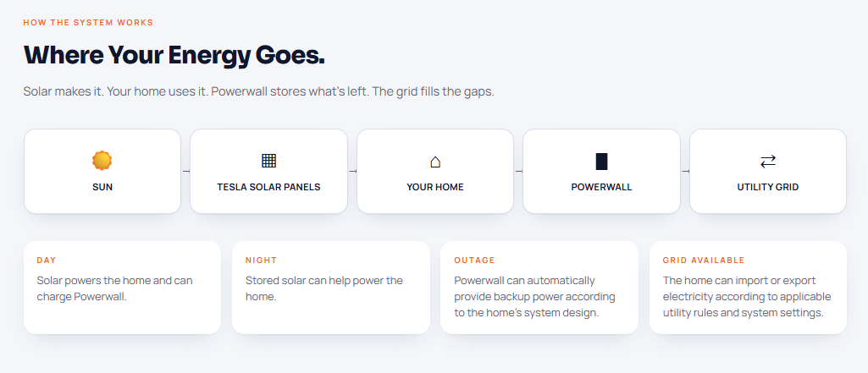Click the arrow between Solar Panels and Your Home

pos(352,172)
